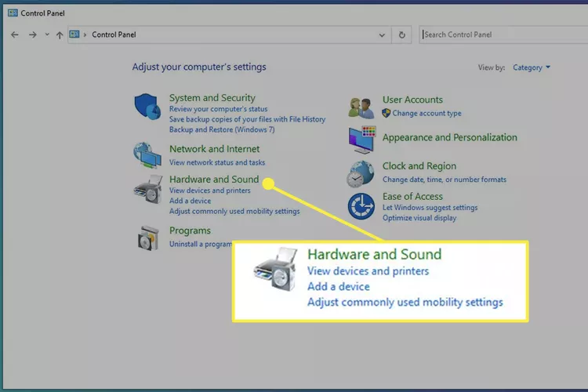The width and height of the screenshot is (588, 392).
Task: Open View network status and tasks
Action: pyautogui.click(x=216, y=162)
